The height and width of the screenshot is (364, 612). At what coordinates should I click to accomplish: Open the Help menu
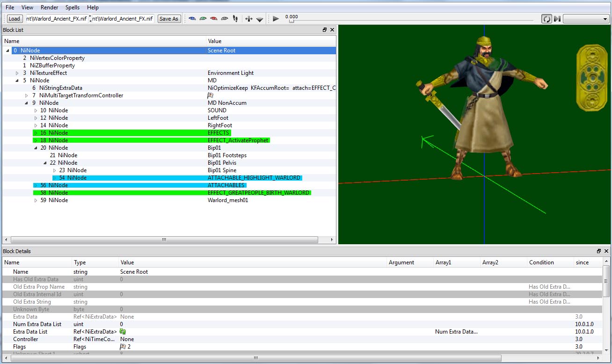coord(93,7)
